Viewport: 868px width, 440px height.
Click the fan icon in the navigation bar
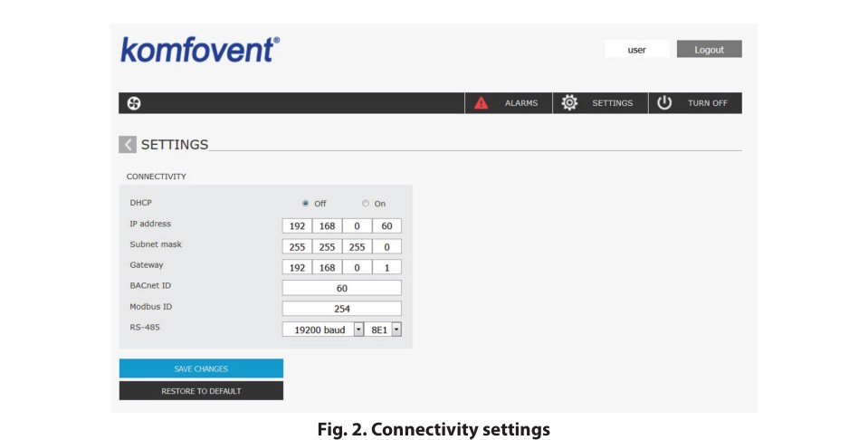[134, 103]
